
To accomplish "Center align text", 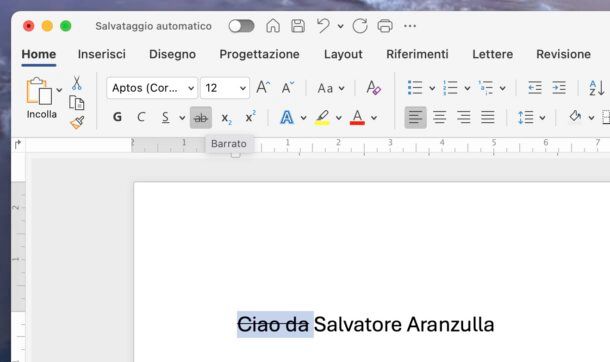I will coord(440,117).
